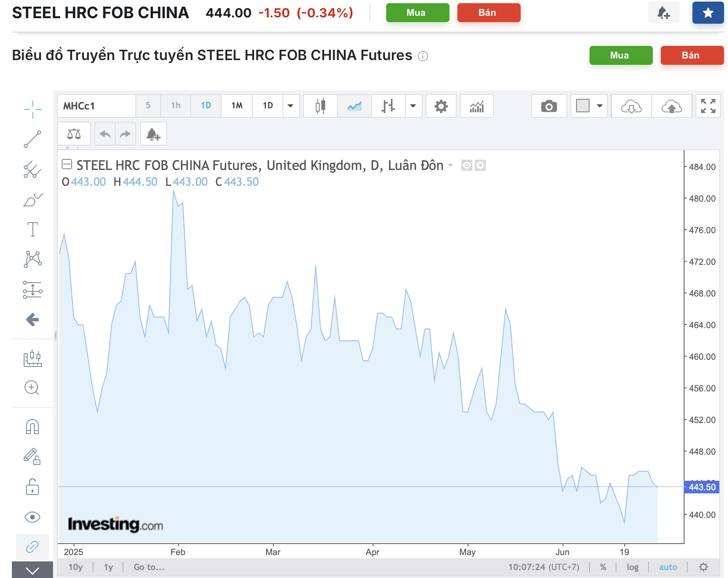Open series format gear in legend

[x=480, y=165]
